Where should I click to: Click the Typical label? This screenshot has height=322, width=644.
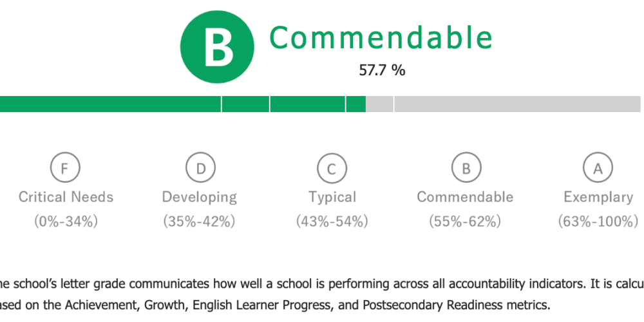332,198
